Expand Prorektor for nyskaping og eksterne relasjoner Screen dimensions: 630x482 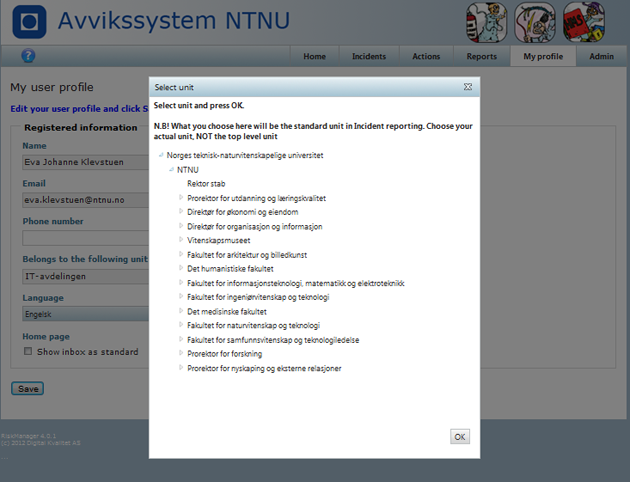pos(181,368)
